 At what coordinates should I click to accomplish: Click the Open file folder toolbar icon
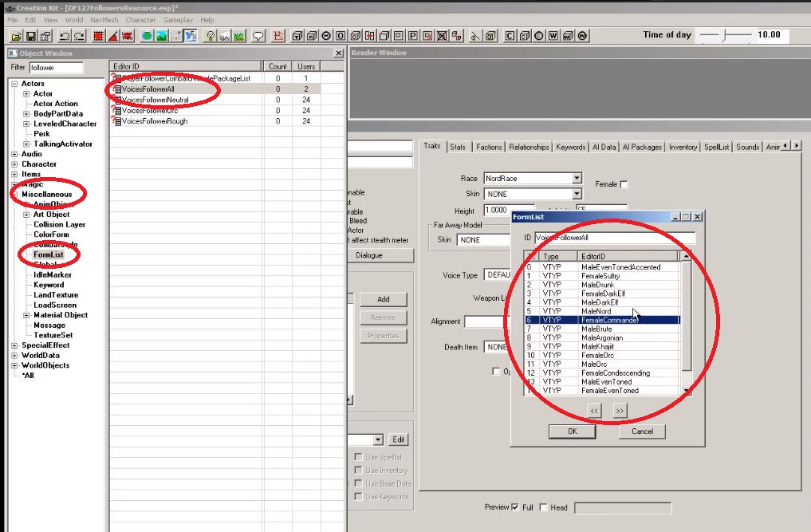pyautogui.click(x=16, y=36)
